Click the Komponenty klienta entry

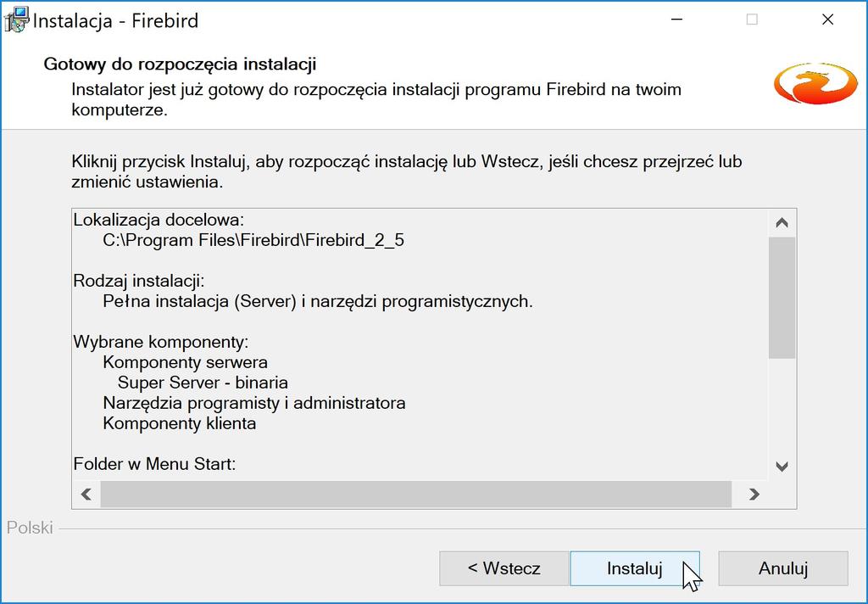pos(180,424)
